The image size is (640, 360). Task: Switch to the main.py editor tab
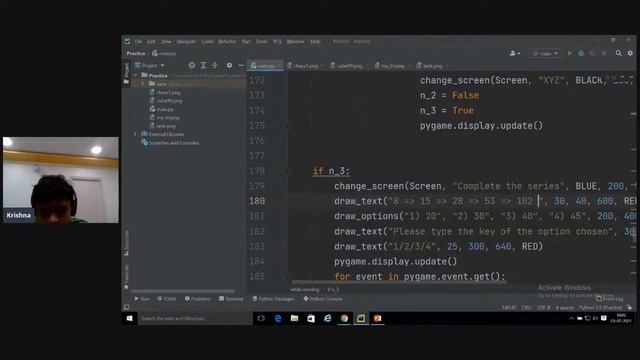265,66
